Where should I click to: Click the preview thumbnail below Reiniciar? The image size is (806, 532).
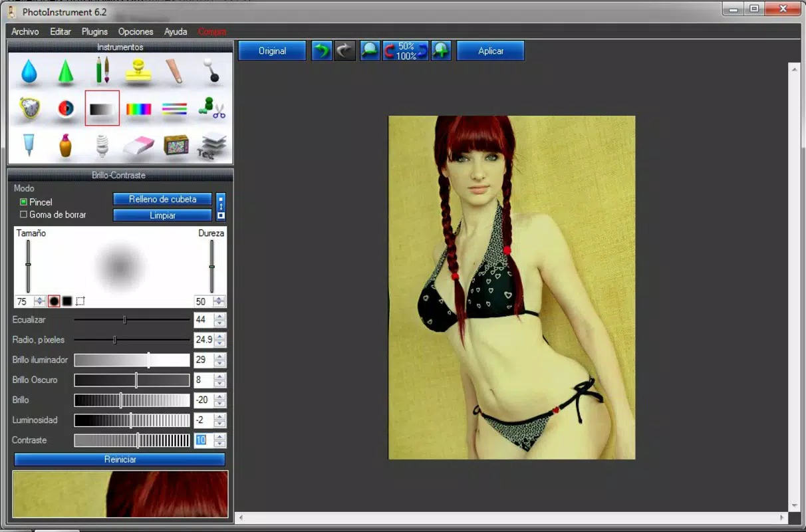pyautogui.click(x=120, y=494)
